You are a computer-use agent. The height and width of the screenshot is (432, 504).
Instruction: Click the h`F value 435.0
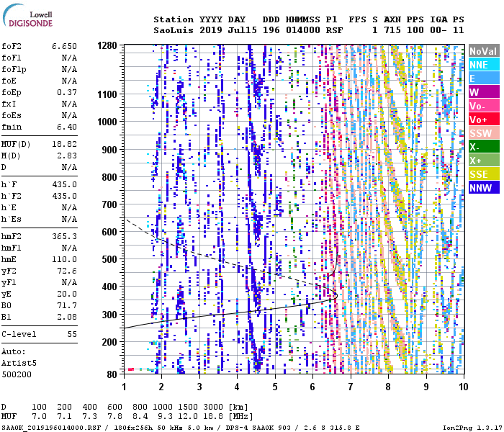pos(64,184)
